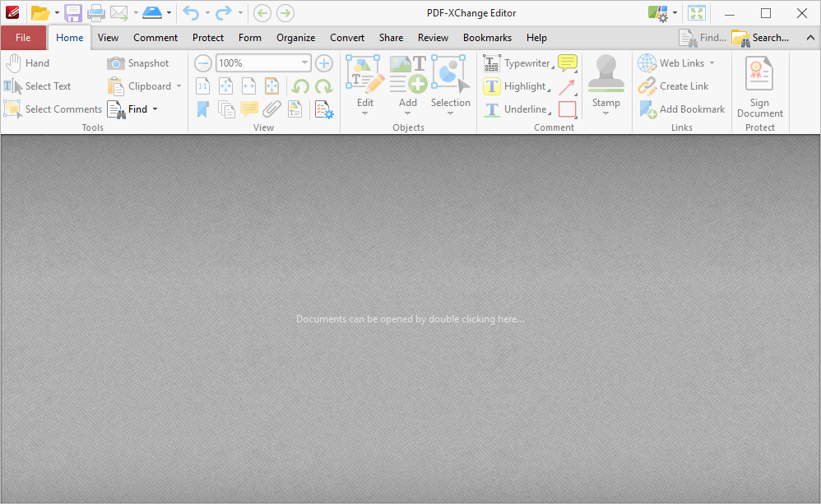Click the sticky note comment icon
The height and width of the screenshot is (504, 821).
[x=567, y=62]
